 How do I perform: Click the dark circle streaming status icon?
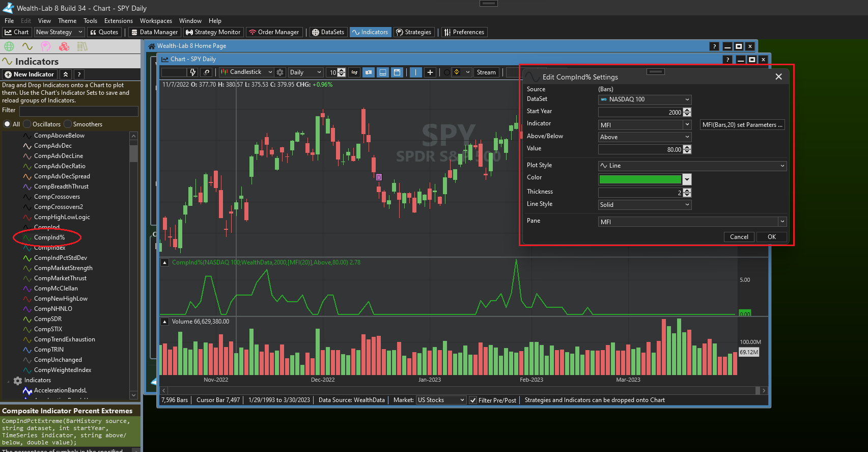pyautogui.click(x=447, y=72)
